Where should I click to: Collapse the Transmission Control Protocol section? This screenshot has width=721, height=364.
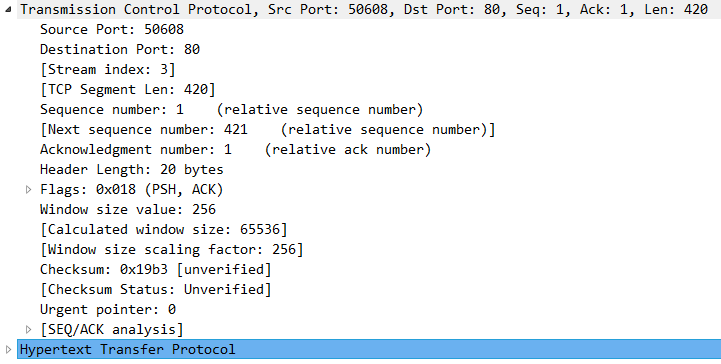tap(8, 9)
